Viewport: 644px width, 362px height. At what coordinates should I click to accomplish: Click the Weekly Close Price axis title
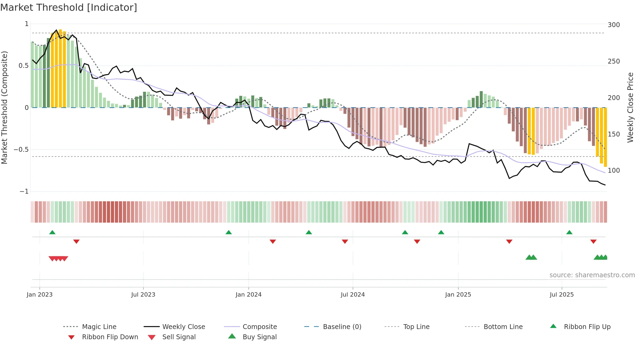630,108
